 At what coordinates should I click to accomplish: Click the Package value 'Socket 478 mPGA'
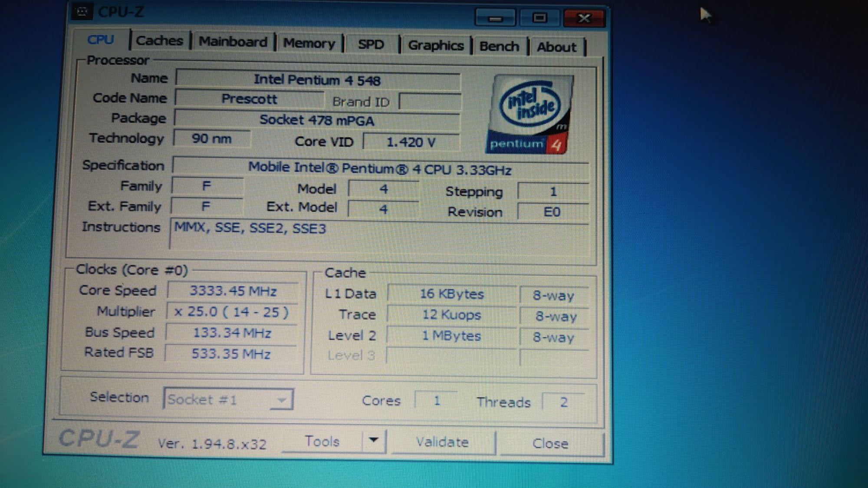[317, 120]
